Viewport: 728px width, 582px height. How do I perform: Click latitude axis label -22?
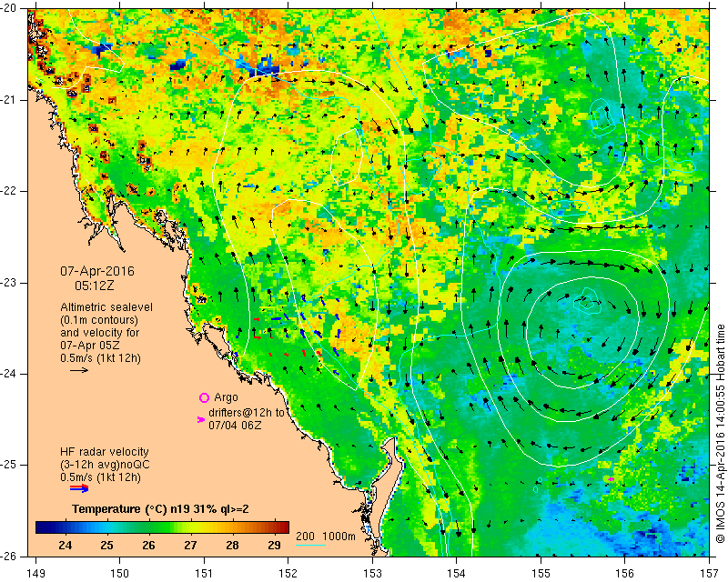tap(8, 191)
